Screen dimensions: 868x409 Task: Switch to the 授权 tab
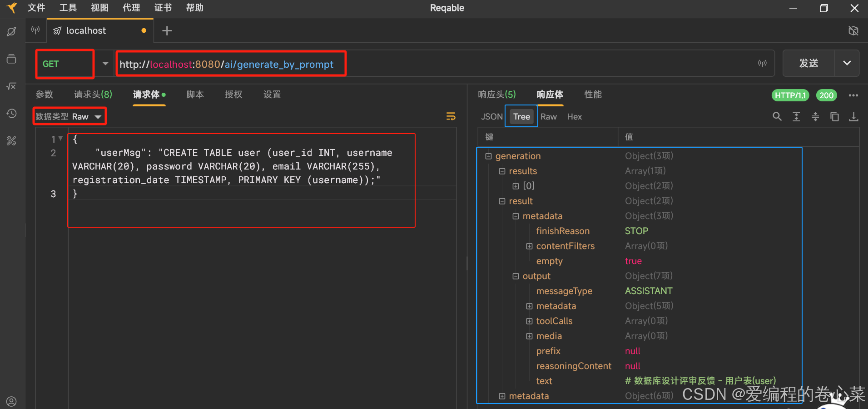pos(233,95)
